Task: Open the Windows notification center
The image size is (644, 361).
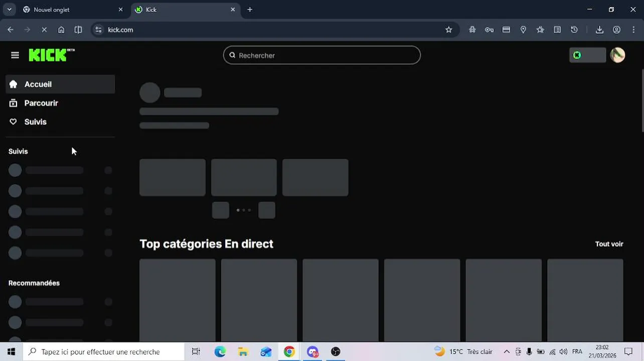Action: click(628, 351)
